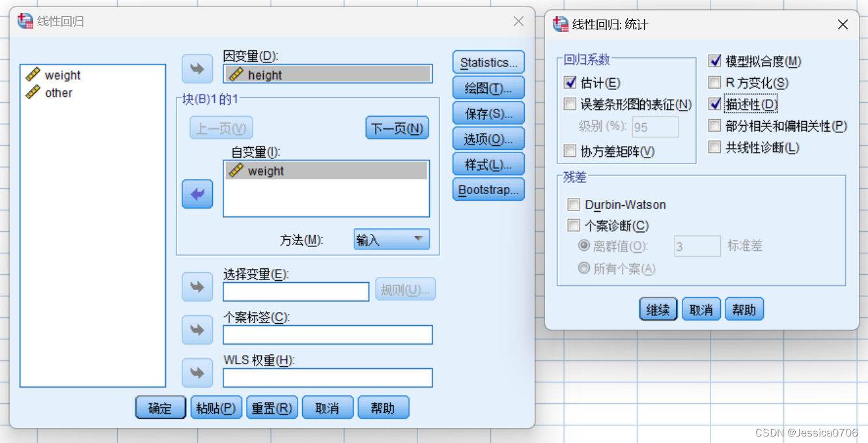Click 取消 in statistics dialog
The image size is (868, 443).
pyautogui.click(x=701, y=309)
